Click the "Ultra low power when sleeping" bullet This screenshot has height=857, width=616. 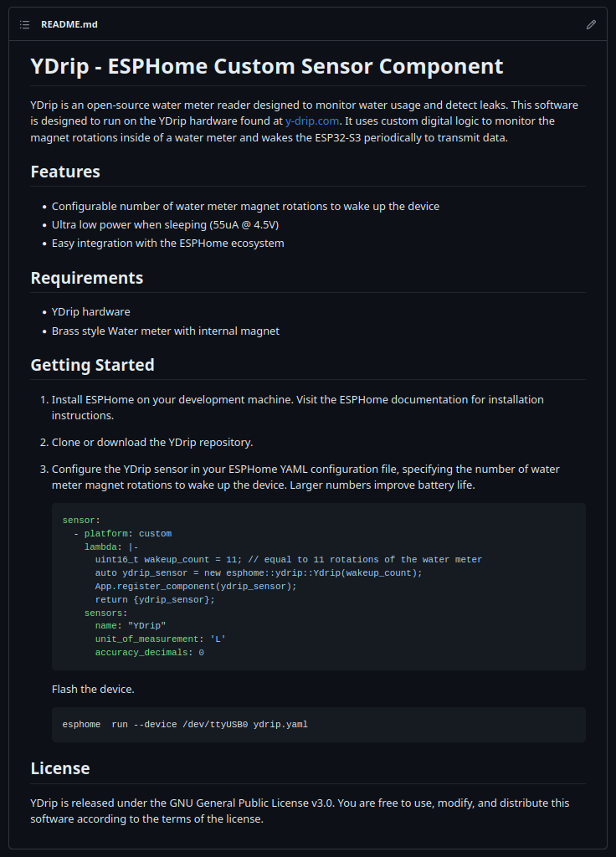point(165,224)
